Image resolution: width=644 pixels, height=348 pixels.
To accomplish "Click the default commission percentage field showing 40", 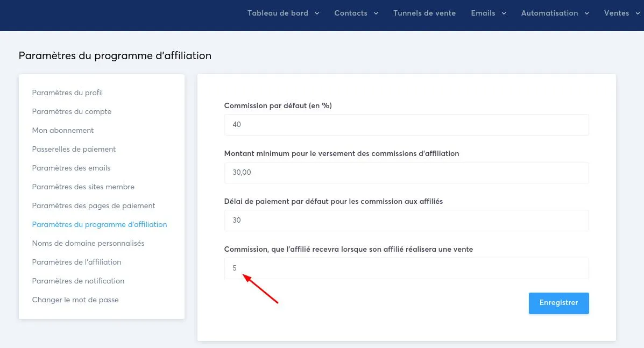I will pos(406,124).
